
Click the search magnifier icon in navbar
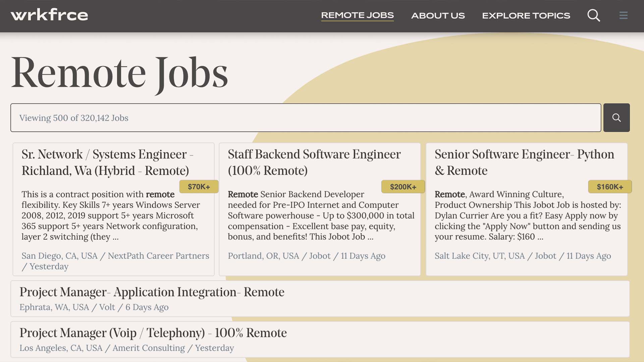tap(594, 15)
